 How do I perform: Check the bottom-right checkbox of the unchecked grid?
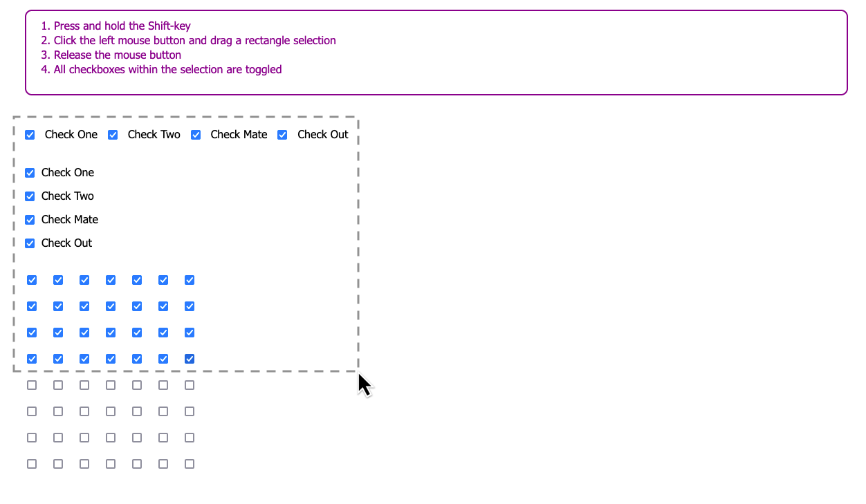pos(190,464)
